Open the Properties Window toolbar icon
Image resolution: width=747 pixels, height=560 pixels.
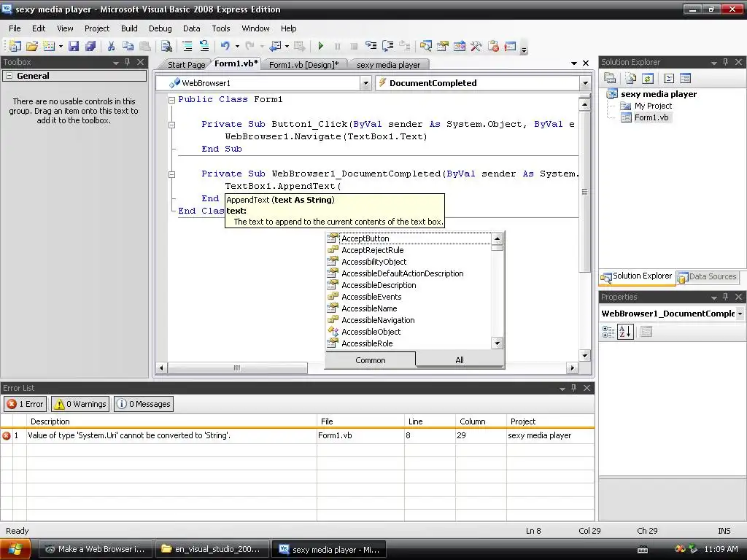pos(443,46)
